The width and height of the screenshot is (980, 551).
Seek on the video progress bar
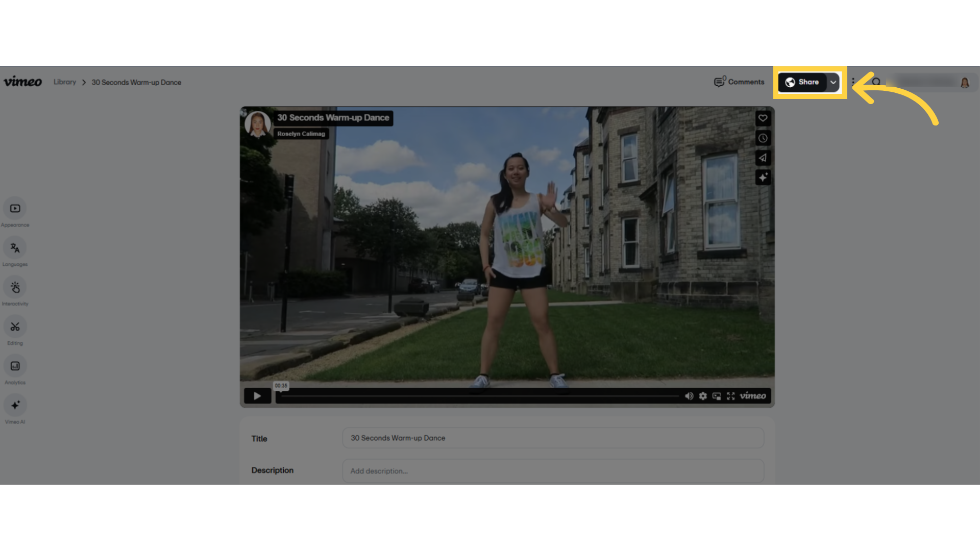point(480,396)
